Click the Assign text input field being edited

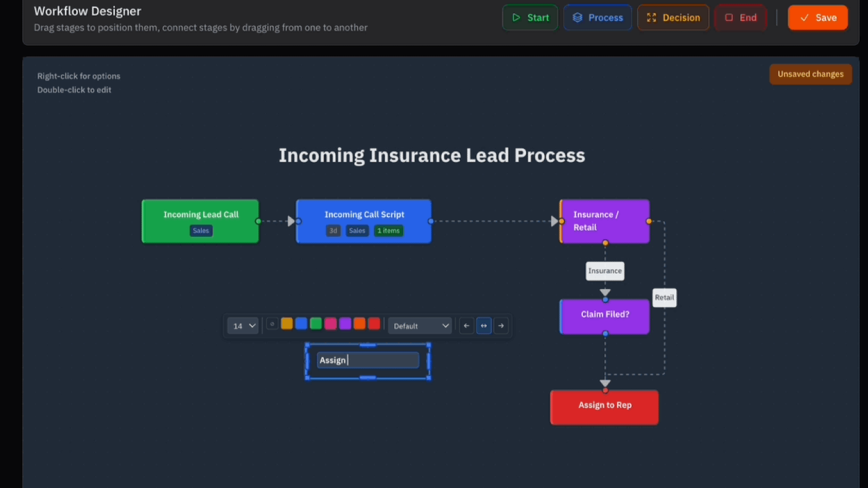point(367,359)
